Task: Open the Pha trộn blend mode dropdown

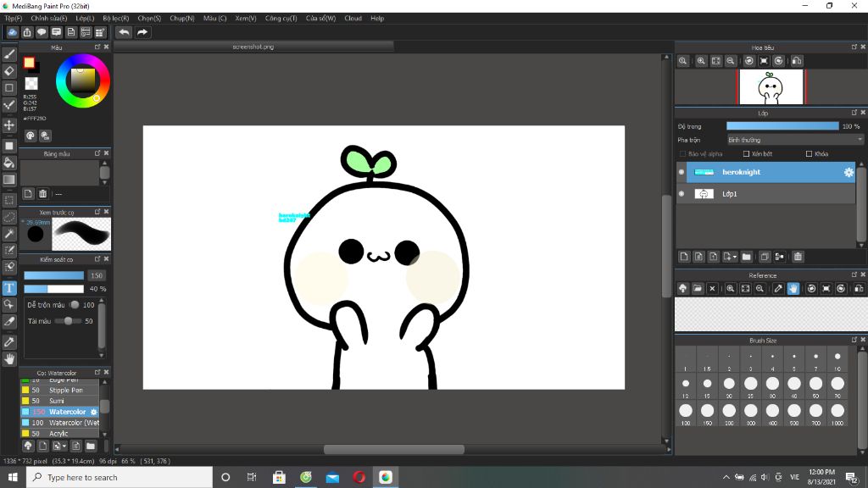Action: 795,140
